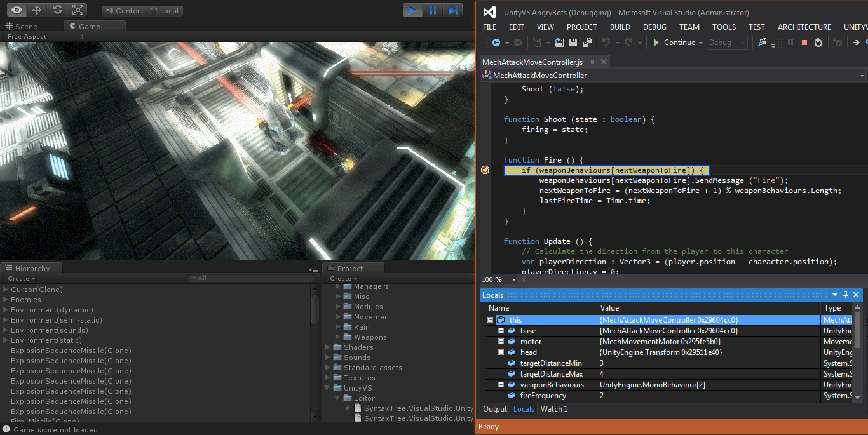Viewport: 868px width, 435px height.
Task: Select the Rotate tool in Unity toolbar
Action: coord(58,10)
